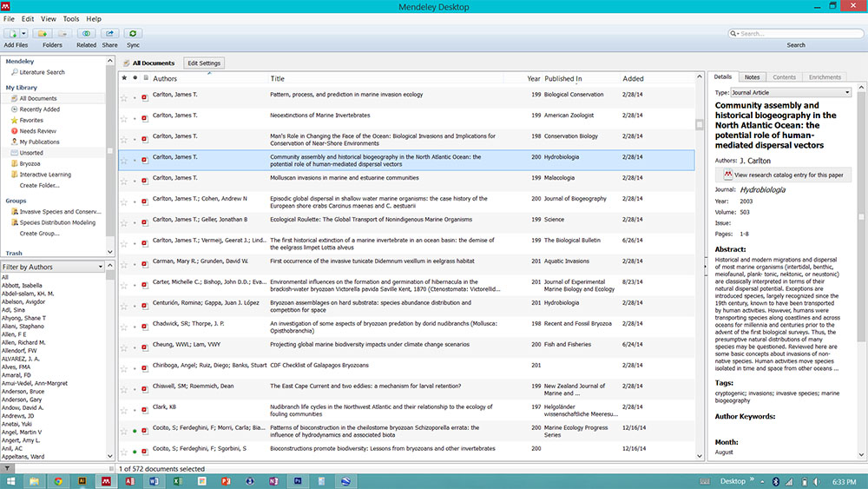
Task: Toggle favorite star for Pattern, process, and prediction row
Action: (x=124, y=98)
